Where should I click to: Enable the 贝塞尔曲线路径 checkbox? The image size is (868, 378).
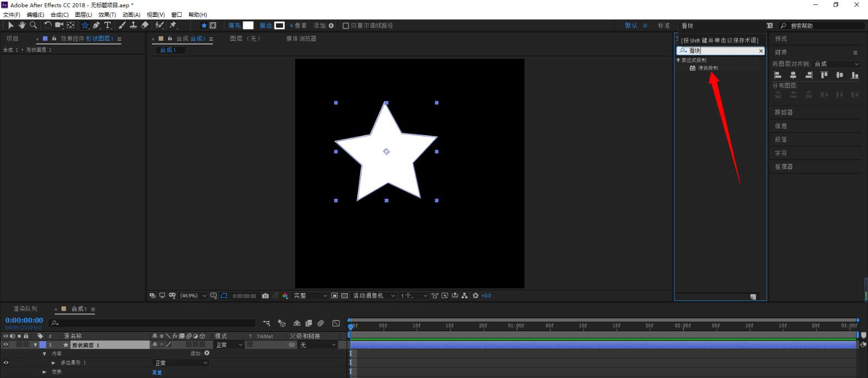tap(346, 26)
